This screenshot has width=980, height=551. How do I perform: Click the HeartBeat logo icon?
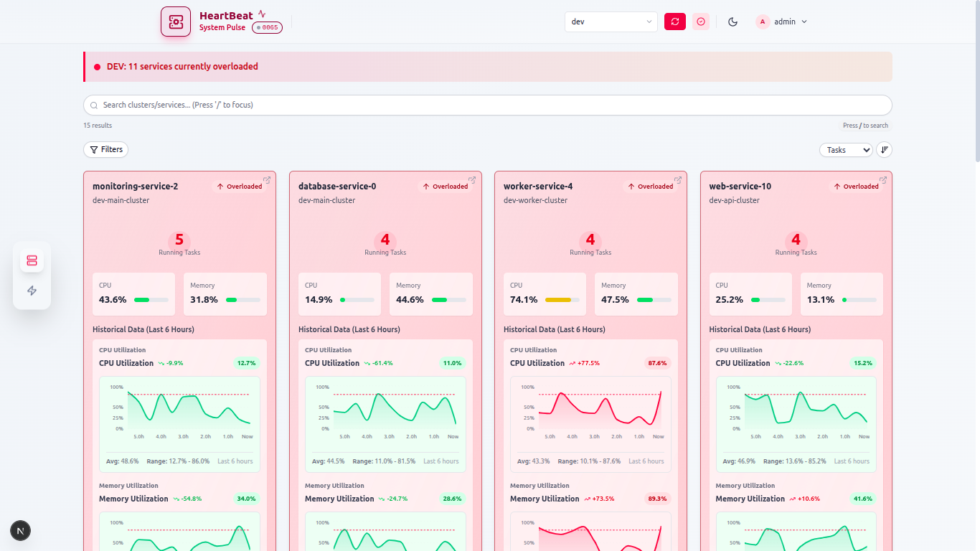[x=175, y=22]
